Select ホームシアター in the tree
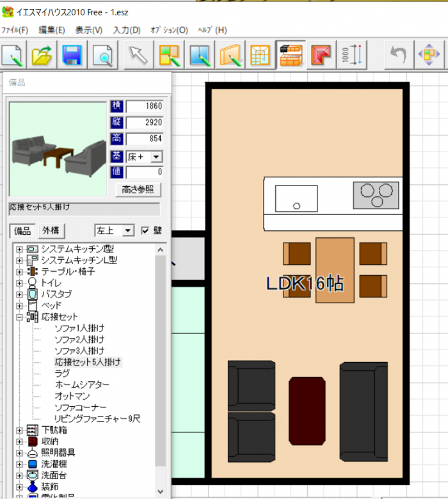Image resolution: width=448 pixels, height=499 pixels. 82,384
